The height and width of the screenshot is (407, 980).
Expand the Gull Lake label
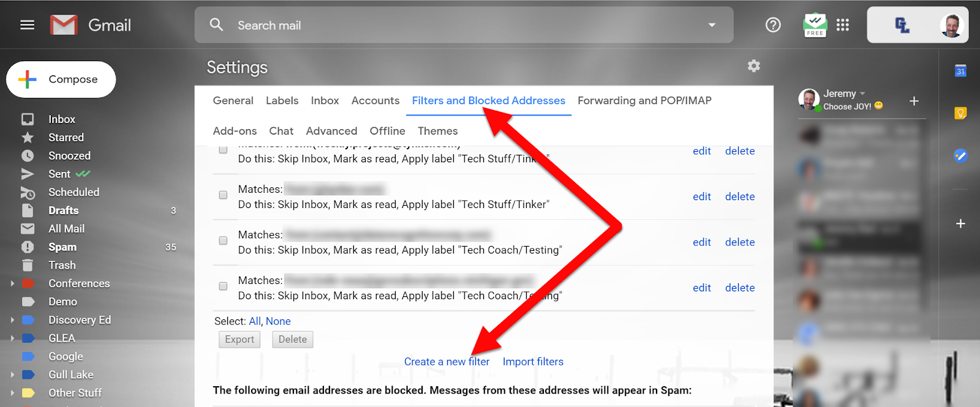(12, 375)
